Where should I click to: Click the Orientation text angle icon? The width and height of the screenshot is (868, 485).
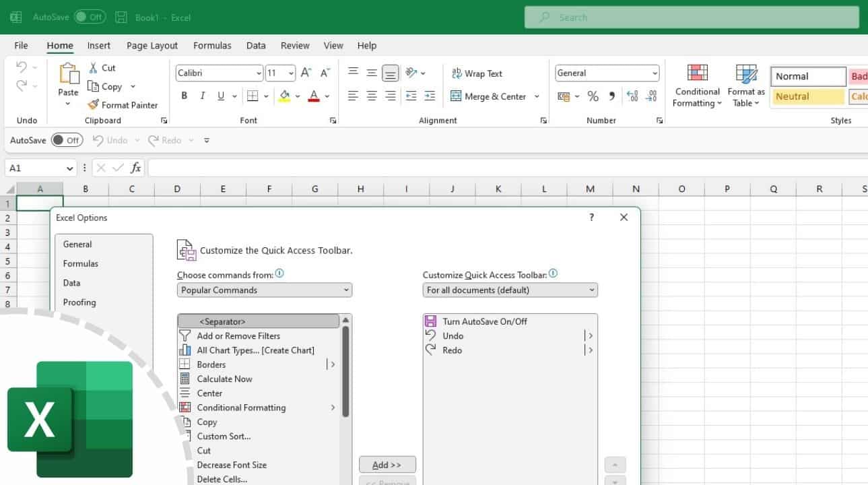411,73
